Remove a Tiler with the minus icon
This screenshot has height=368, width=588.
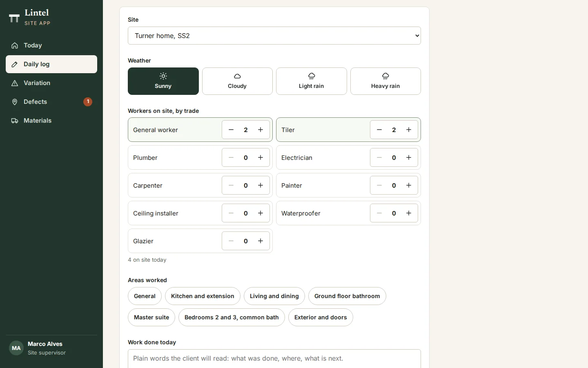[379, 130]
